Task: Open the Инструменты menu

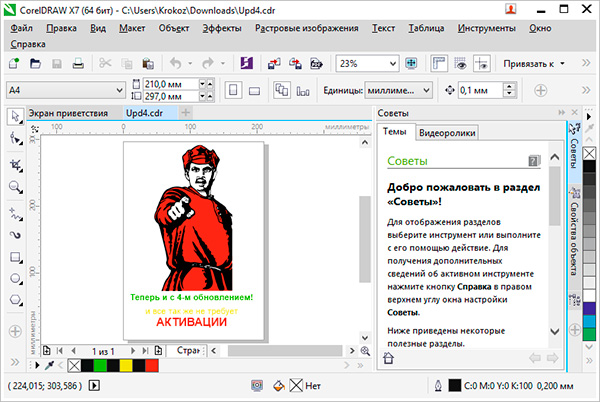Action: 486,28
